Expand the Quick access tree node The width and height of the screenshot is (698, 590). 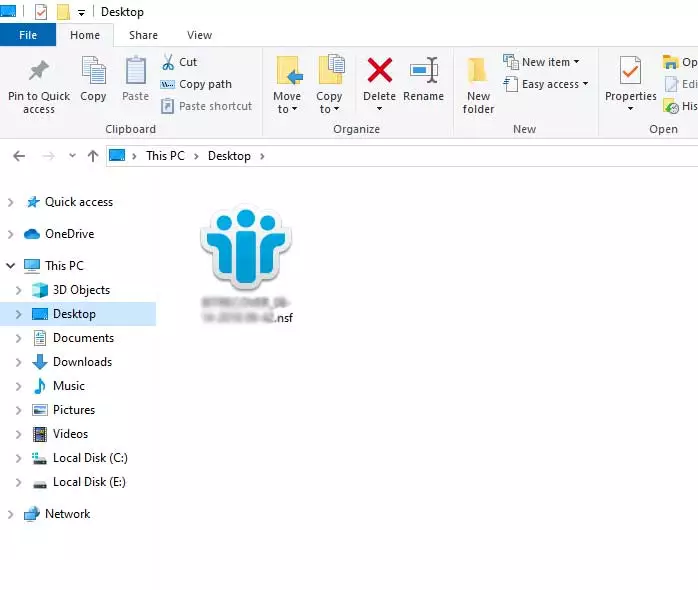[11, 202]
